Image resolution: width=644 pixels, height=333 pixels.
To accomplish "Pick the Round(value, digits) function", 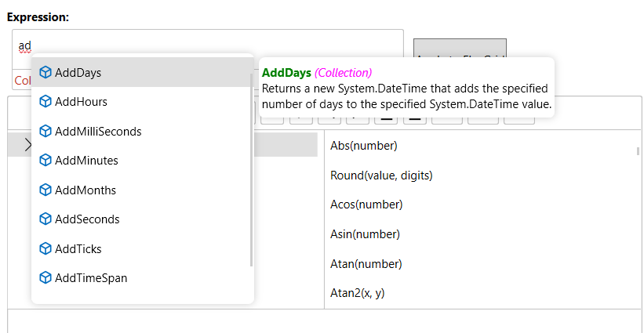I will 381,175.
